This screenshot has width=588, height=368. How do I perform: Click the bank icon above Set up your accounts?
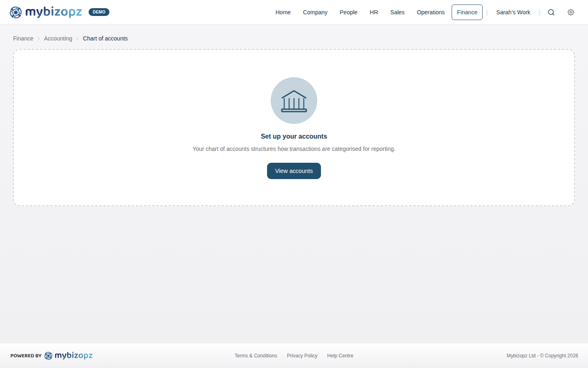[294, 101]
